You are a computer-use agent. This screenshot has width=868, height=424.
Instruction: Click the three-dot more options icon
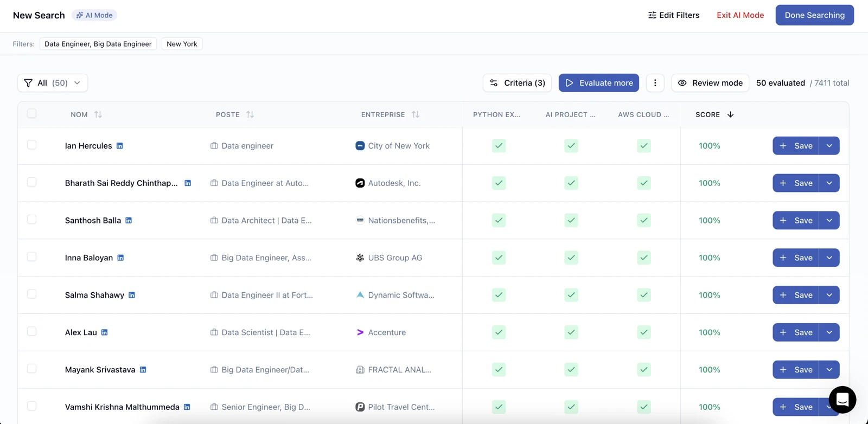pos(655,83)
